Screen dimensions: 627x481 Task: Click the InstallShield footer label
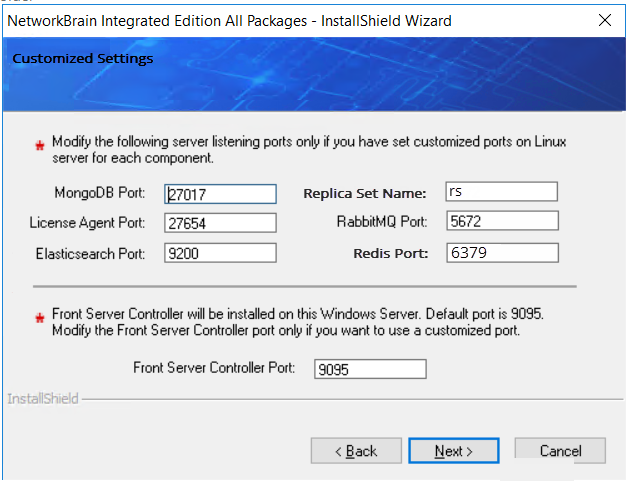(x=43, y=399)
